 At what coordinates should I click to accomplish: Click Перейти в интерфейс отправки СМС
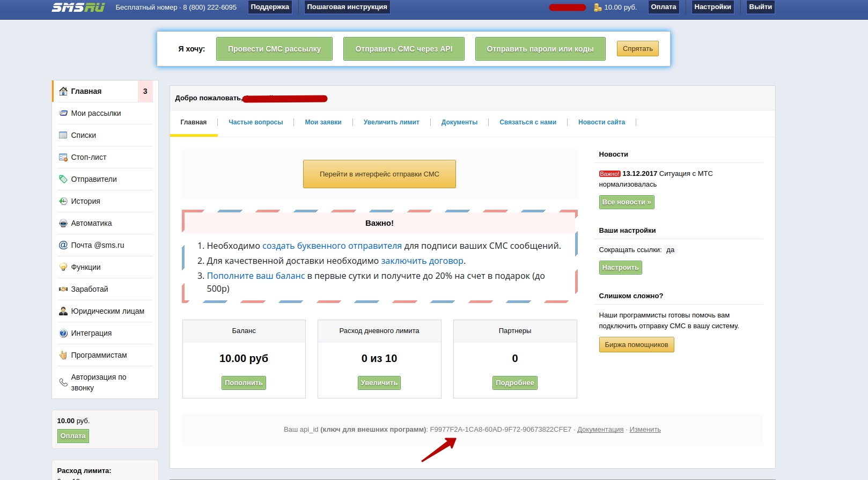click(x=379, y=174)
